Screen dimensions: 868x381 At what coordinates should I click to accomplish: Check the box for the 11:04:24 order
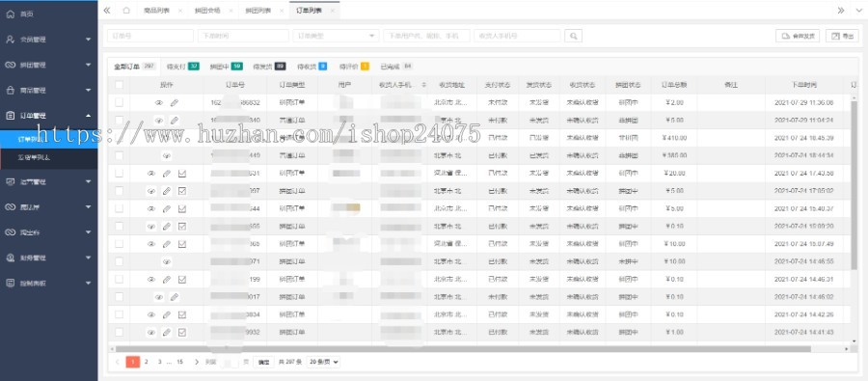click(119, 121)
